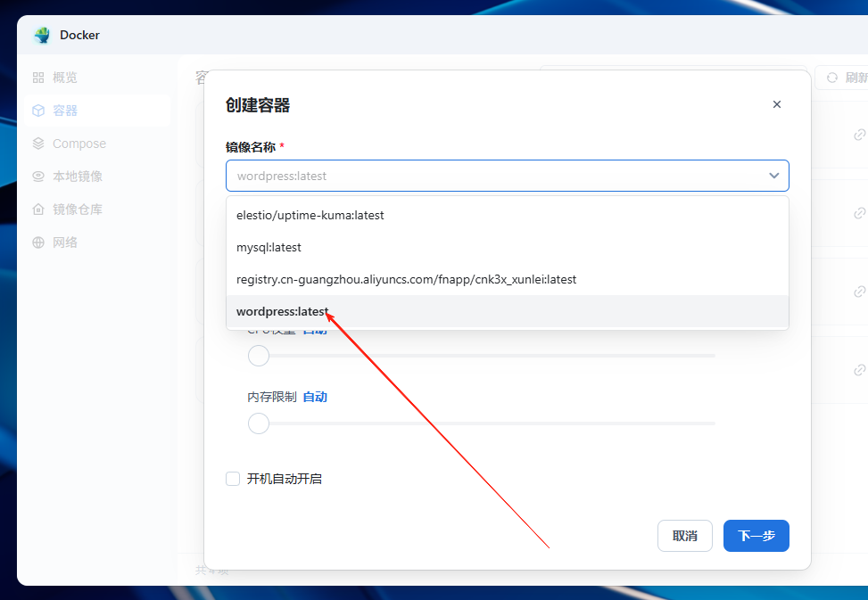Open the 镜像仓库 image registry section
868x600 pixels.
click(96, 210)
